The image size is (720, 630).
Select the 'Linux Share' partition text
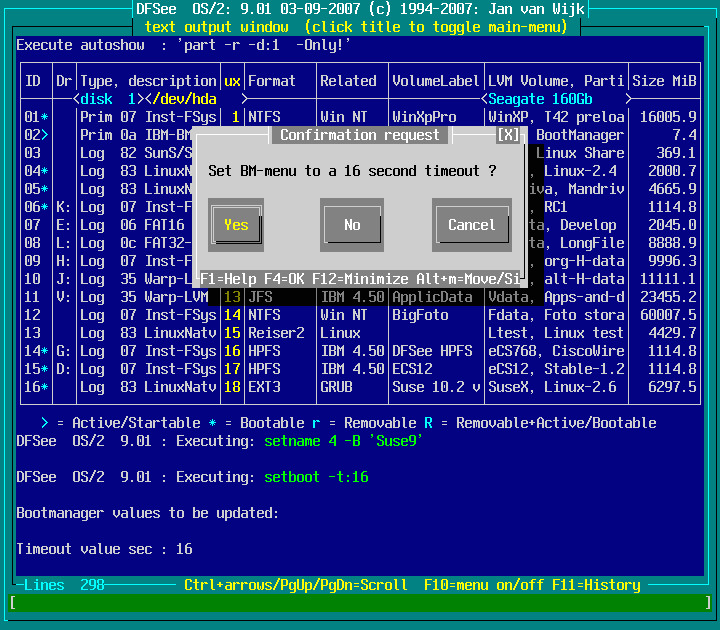pyautogui.click(x=580, y=153)
